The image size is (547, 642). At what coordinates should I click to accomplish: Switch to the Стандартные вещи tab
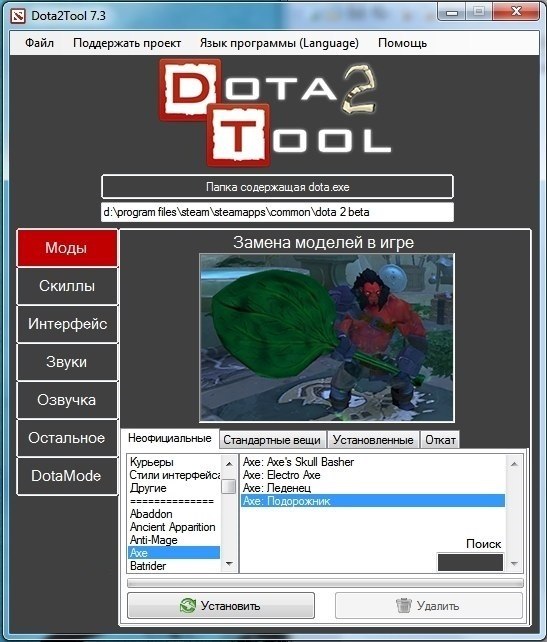272,440
